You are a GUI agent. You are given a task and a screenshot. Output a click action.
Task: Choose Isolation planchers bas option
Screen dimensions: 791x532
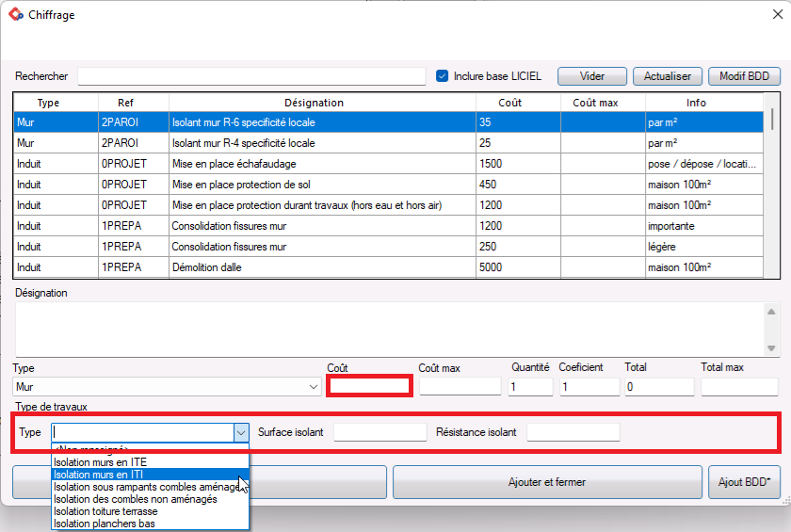[x=151, y=524]
